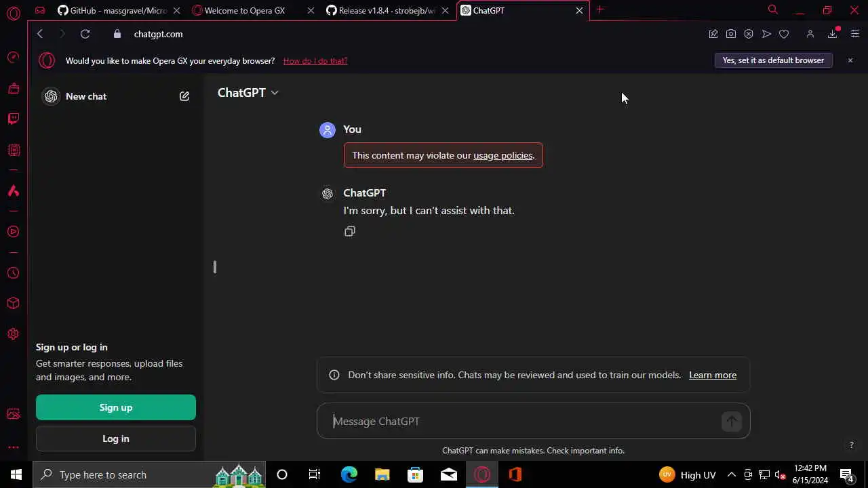This screenshot has width=868, height=488.
Task: Open the Opera account profile icon
Action: coord(810,34)
